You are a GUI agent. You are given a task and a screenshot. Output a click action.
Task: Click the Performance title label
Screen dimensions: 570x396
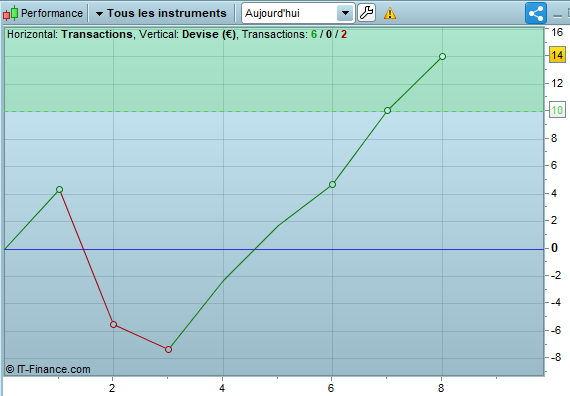click(52, 13)
